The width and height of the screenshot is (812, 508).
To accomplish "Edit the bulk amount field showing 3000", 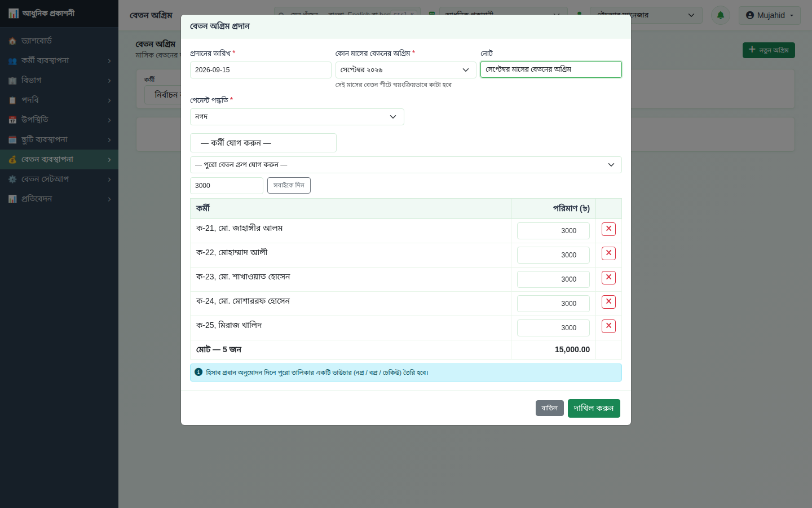I will (x=227, y=186).
